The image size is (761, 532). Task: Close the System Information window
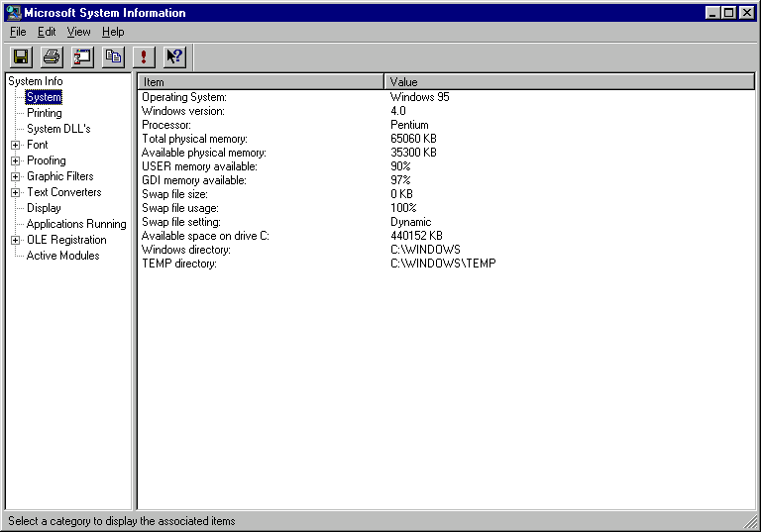point(747,13)
